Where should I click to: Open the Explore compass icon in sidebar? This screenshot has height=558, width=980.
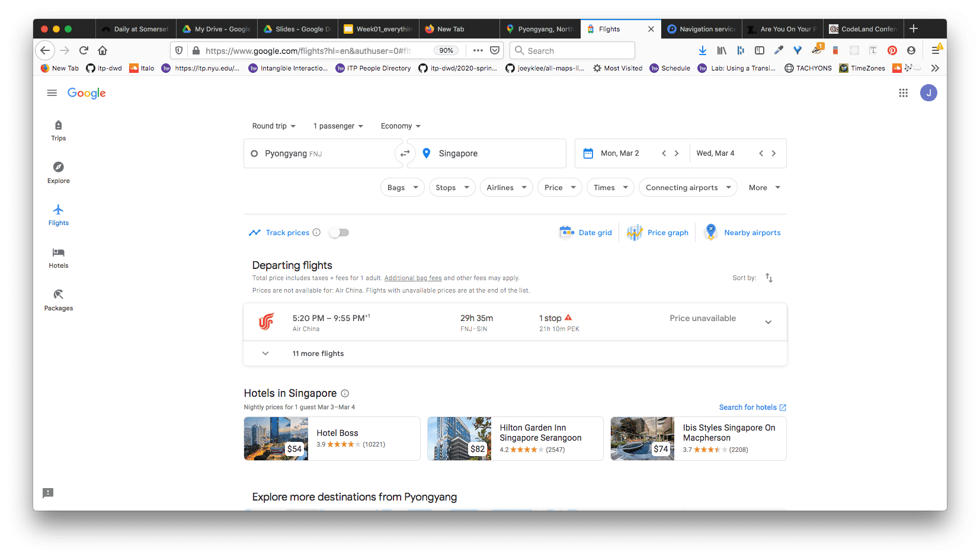58,167
